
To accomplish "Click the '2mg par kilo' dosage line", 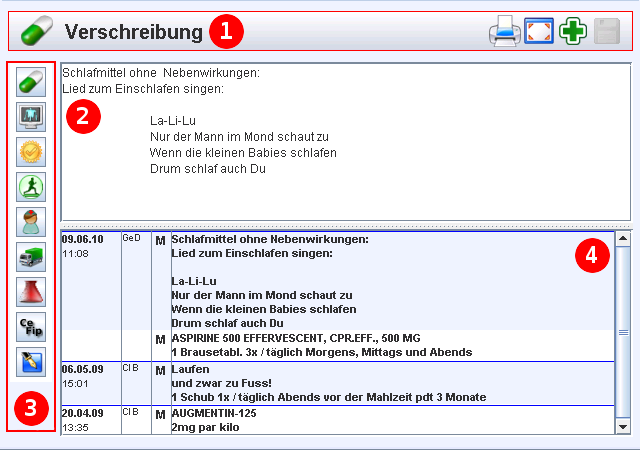I will coord(205,427).
